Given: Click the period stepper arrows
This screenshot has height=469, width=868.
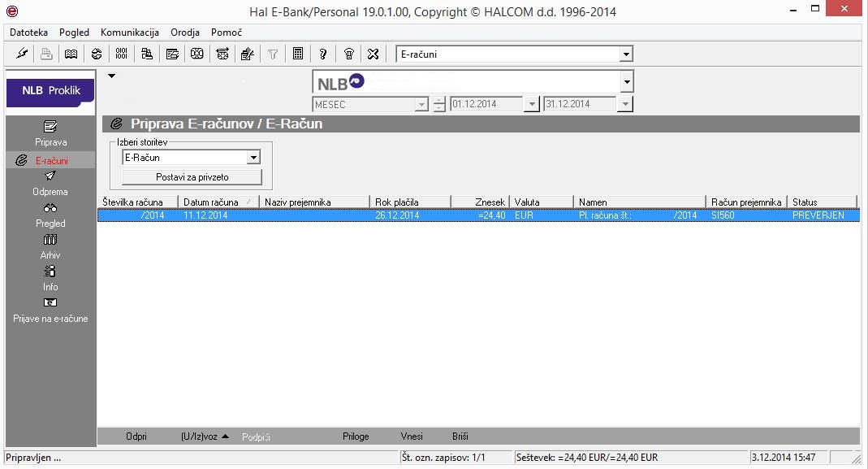Looking at the screenshot, I should pos(439,104).
